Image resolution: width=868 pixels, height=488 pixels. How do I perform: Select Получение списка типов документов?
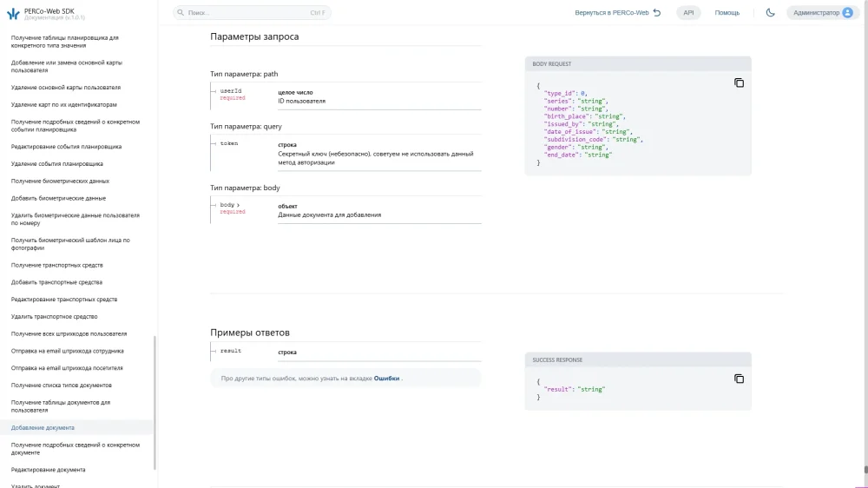(x=62, y=385)
